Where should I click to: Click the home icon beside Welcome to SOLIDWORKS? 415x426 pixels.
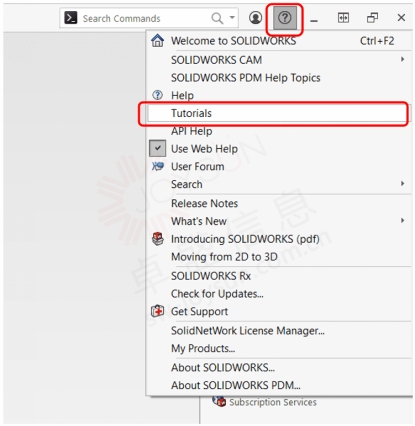point(158,41)
